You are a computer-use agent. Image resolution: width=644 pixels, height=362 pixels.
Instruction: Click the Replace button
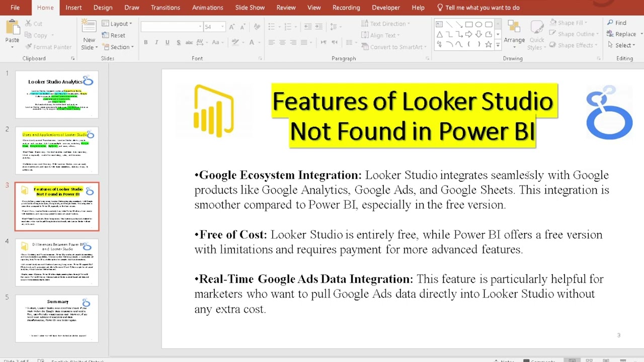tap(622, 34)
